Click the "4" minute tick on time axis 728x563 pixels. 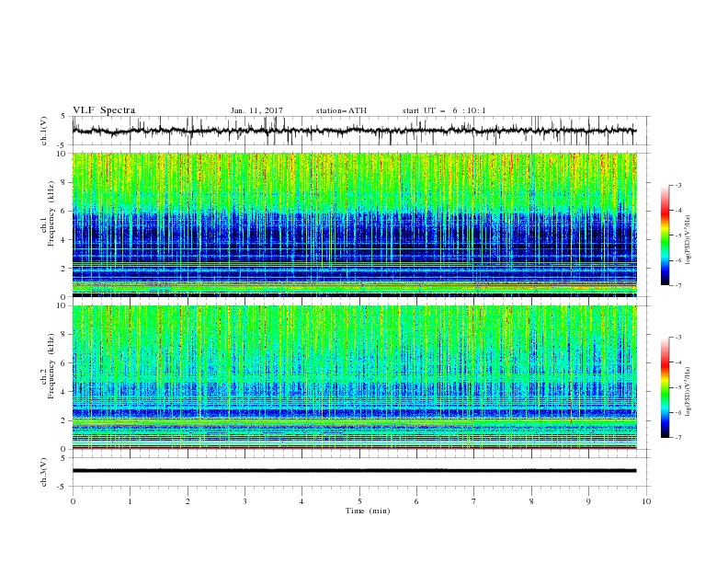[x=301, y=501]
